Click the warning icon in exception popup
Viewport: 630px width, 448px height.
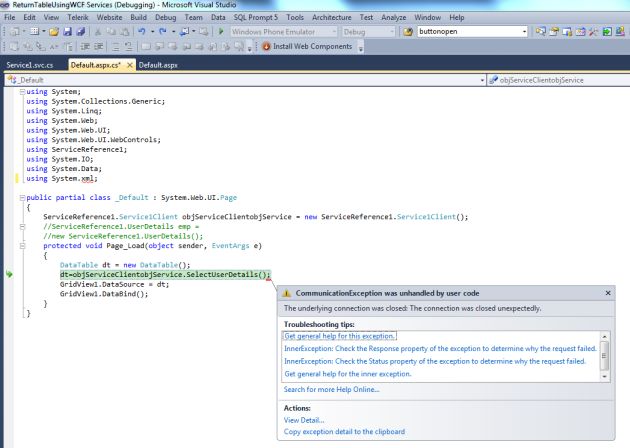pos(287,293)
